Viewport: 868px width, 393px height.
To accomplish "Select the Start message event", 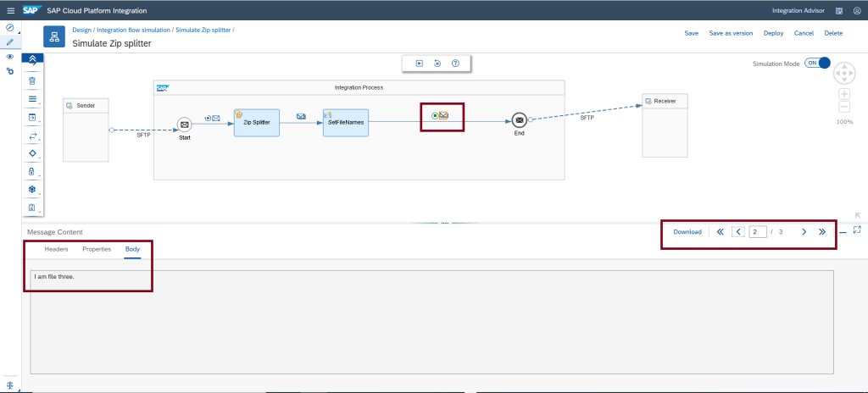I will (184, 125).
